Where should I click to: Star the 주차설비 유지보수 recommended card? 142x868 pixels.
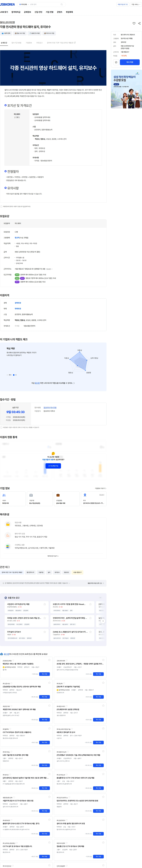[x=44, y=632]
